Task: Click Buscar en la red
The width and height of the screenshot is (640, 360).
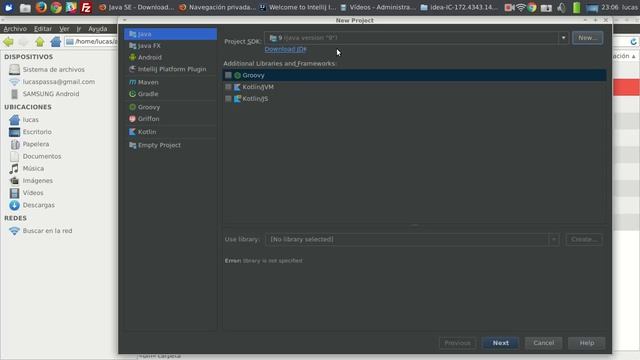Action: 47,231
